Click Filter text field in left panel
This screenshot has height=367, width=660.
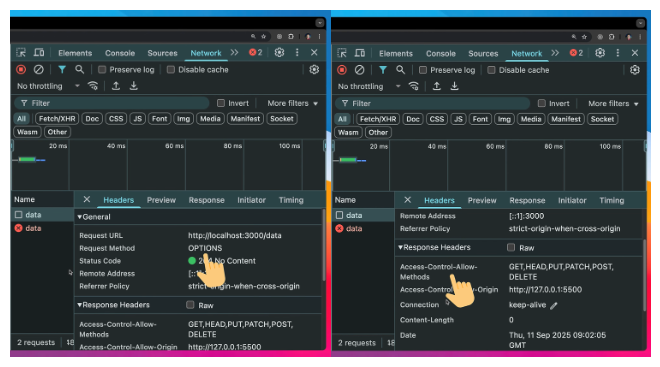[112, 103]
